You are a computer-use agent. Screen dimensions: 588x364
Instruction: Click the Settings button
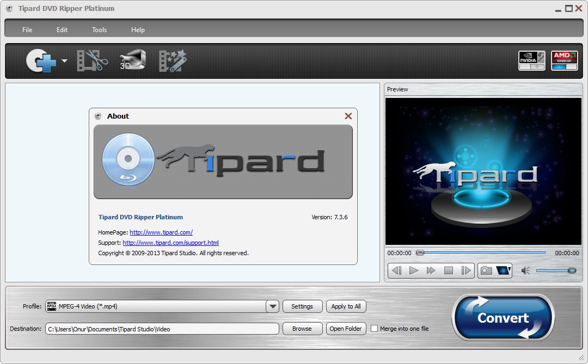tap(302, 306)
